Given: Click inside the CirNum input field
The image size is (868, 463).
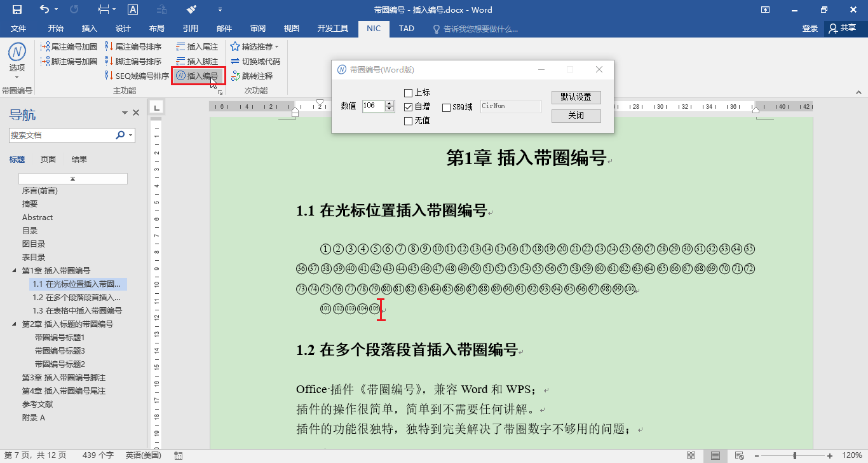Looking at the screenshot, I should click(x=510, y=106).
